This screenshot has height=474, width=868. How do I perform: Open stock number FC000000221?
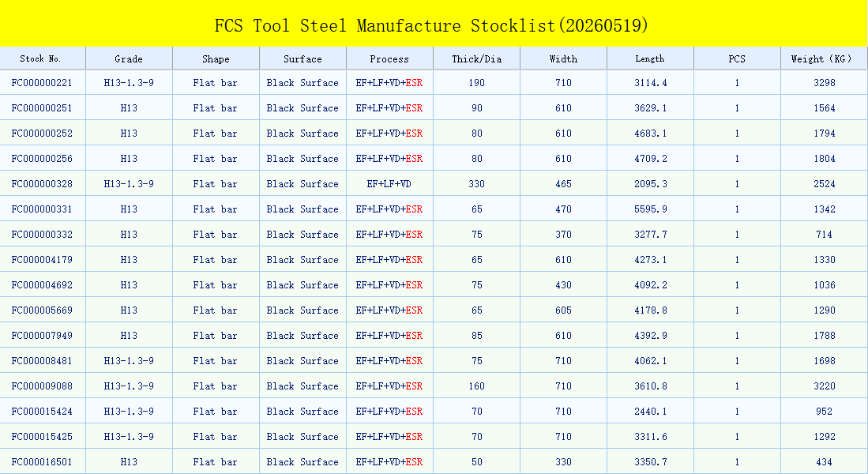pos(42,83)
